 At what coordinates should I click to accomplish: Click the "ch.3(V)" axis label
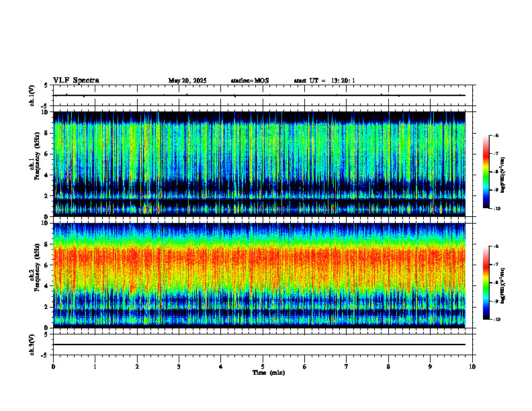pos(32,345)
